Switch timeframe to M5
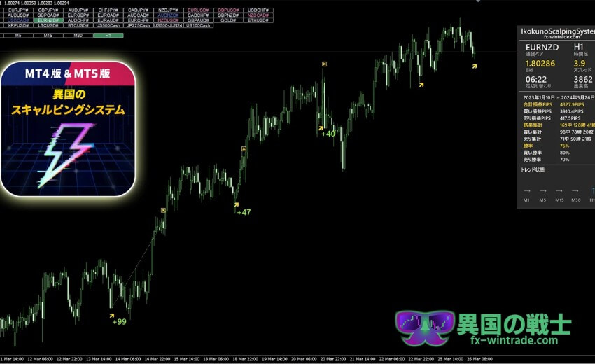 (x=19, y=35)
